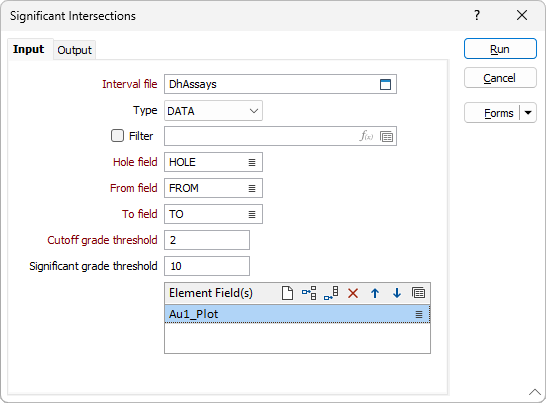Enable the Filter checkbox
Viewport: 546px width, 403px height.
click(x=117, y=135)
